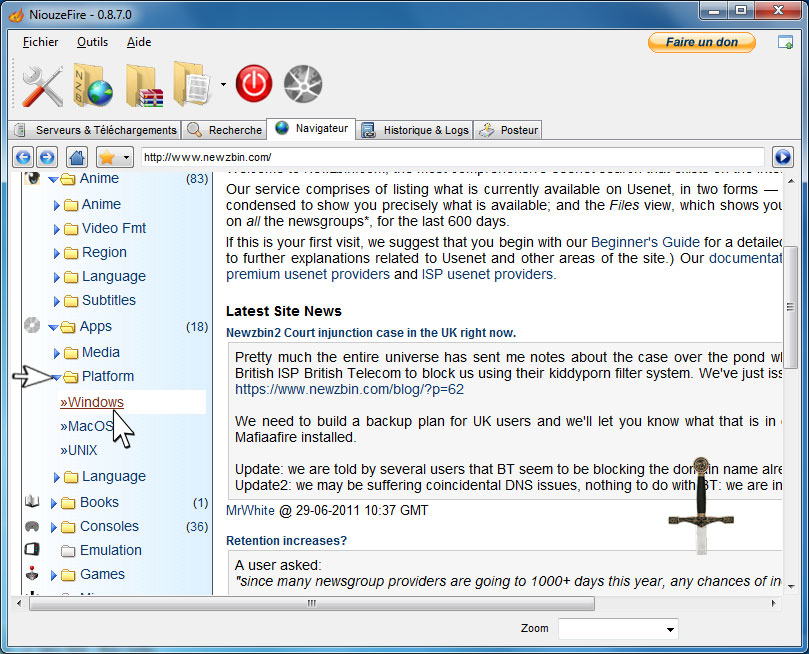Image resolution: width=809 pixels, height=654 pixels.
Task: Click the Faire un don button
Action: 702,42
